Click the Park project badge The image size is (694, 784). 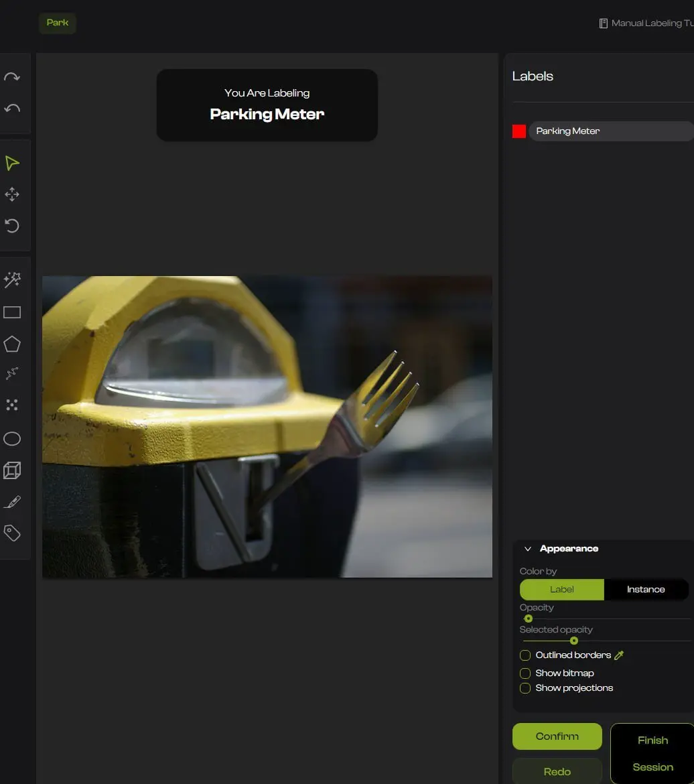[x=58, y=23]
